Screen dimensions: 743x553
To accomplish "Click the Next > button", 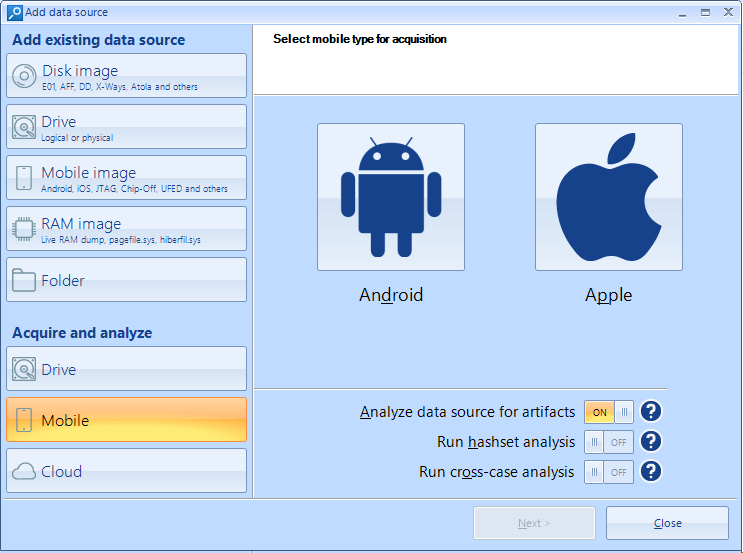I will tap(535, 523).
